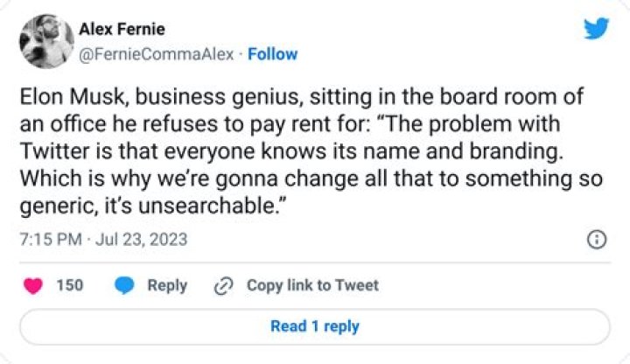
Task: Open the @FernieCommaAlex handle link
Action: 157,54
